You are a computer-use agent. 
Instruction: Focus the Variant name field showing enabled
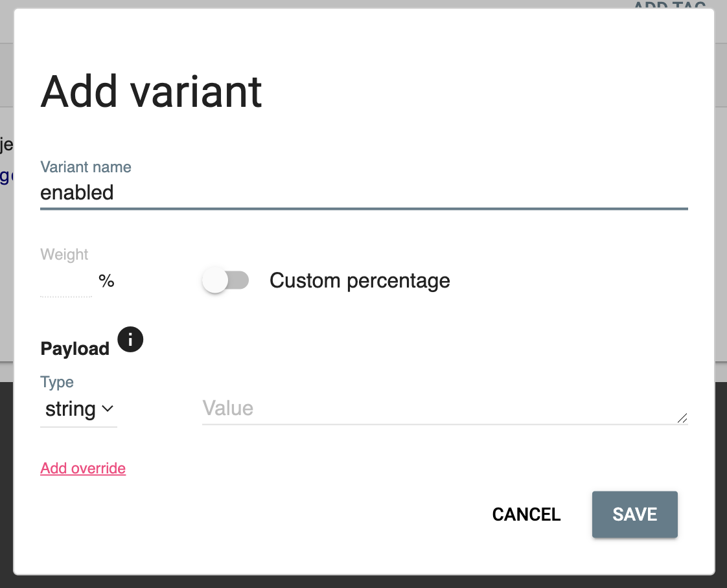pos(259,192)
